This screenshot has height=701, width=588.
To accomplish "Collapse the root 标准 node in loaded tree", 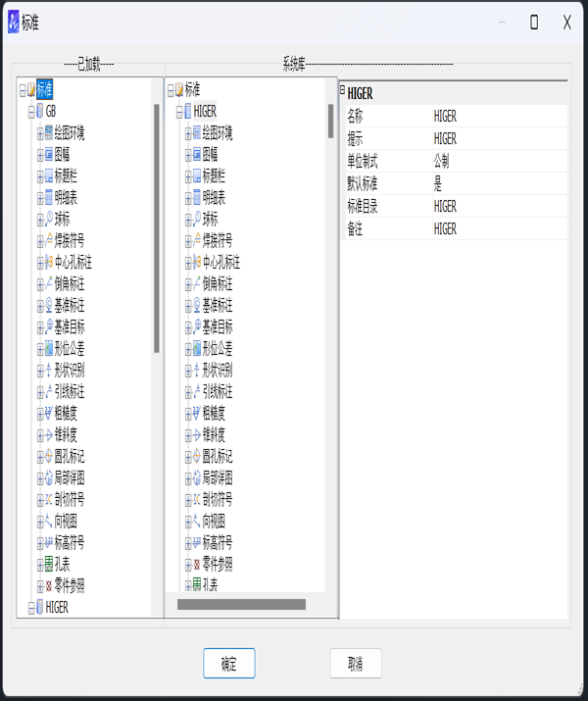I will coord(23,91).
